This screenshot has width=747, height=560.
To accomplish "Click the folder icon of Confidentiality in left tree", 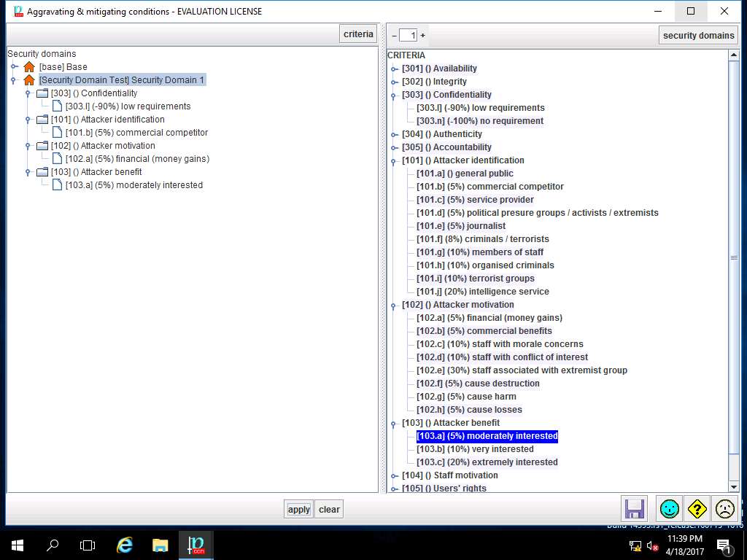I will click(x=42, y=93).
